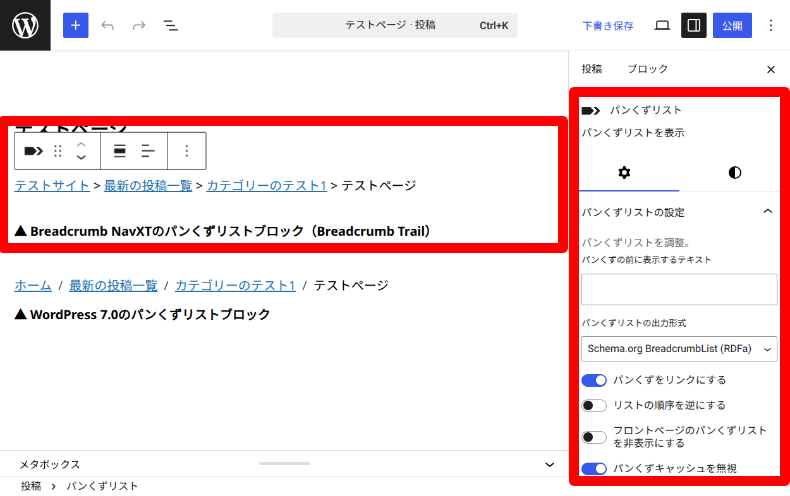
Task: Select the half-circle styles tab in sidebar
Action: (x=735, y=173)
